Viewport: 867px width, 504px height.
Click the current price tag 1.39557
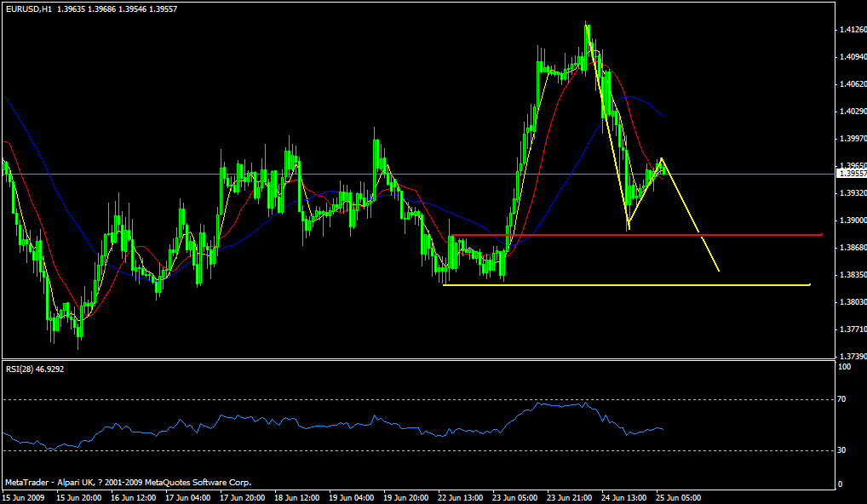(x=852, y=174)
